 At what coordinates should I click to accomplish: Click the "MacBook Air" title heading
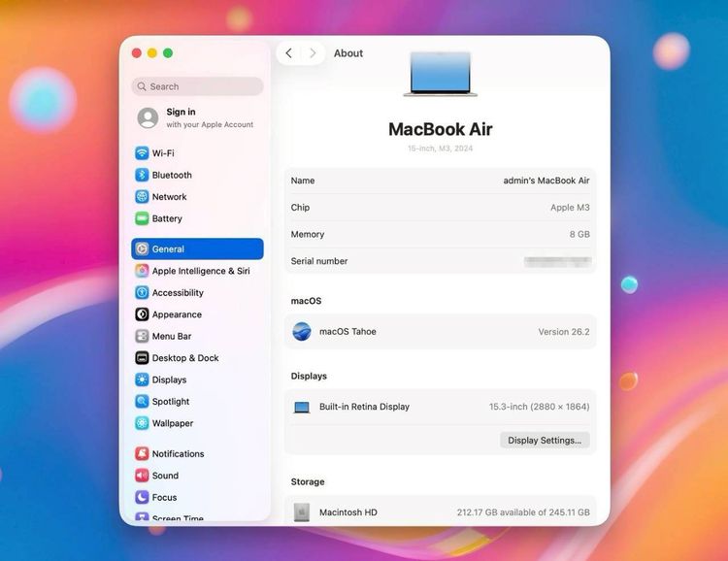[440, 129]
